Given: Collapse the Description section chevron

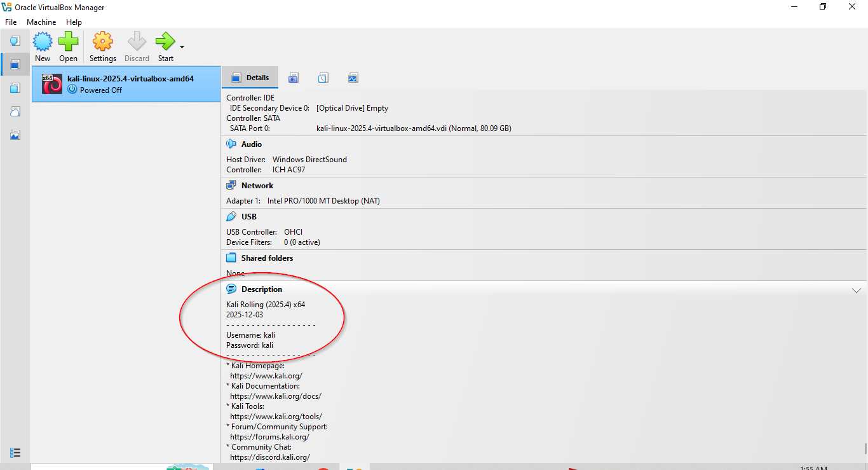Looking at the screenshot, I should tap(856, 290).
